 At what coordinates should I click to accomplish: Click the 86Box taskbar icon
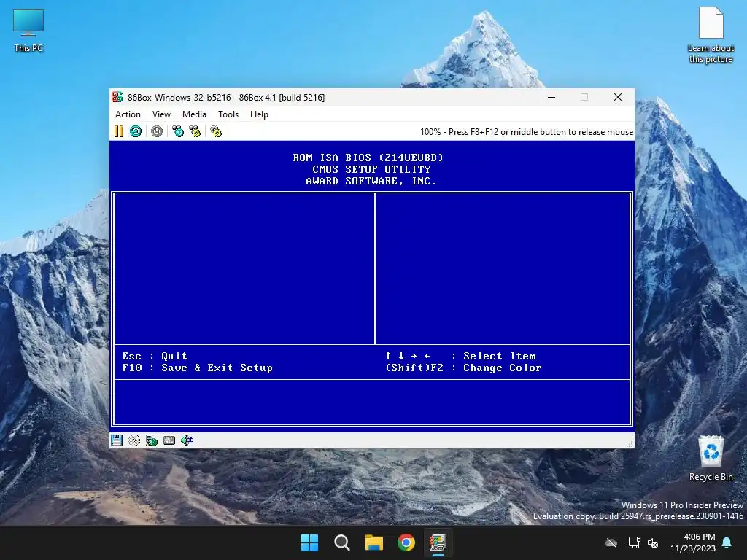pyautogui.click(x=438, y=542)
